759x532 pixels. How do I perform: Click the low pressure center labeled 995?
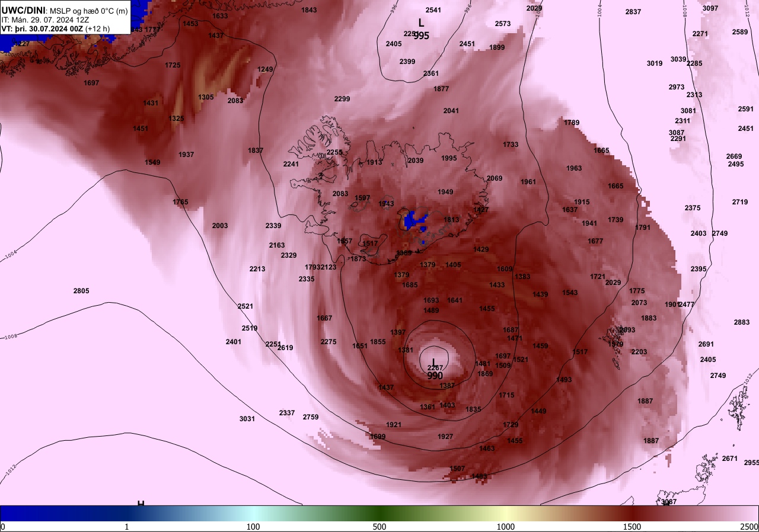[422, 36]
